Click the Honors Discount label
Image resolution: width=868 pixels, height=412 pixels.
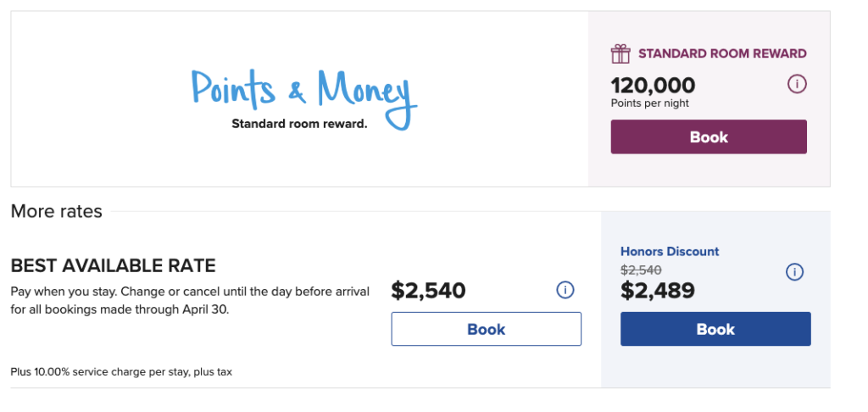670,251
